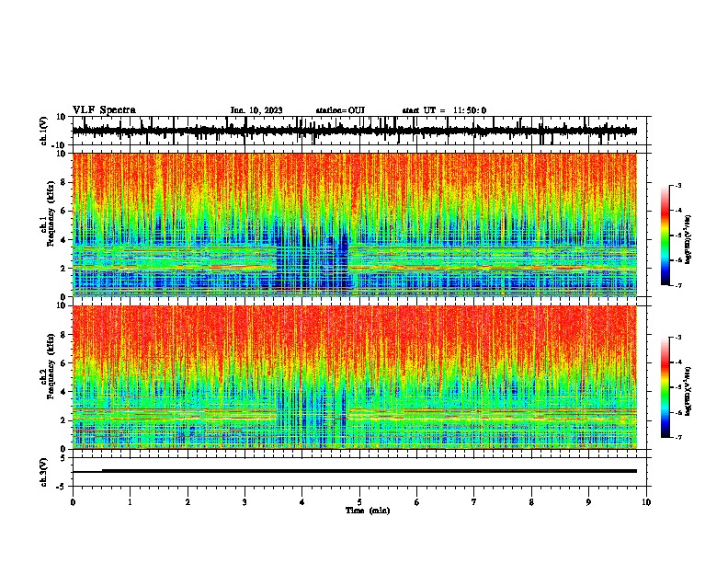The width and height of the screenshot is (728, 563).
Task: Click the 'start UT = 11:50:0' header text
Action: click(x=444, y=110)
